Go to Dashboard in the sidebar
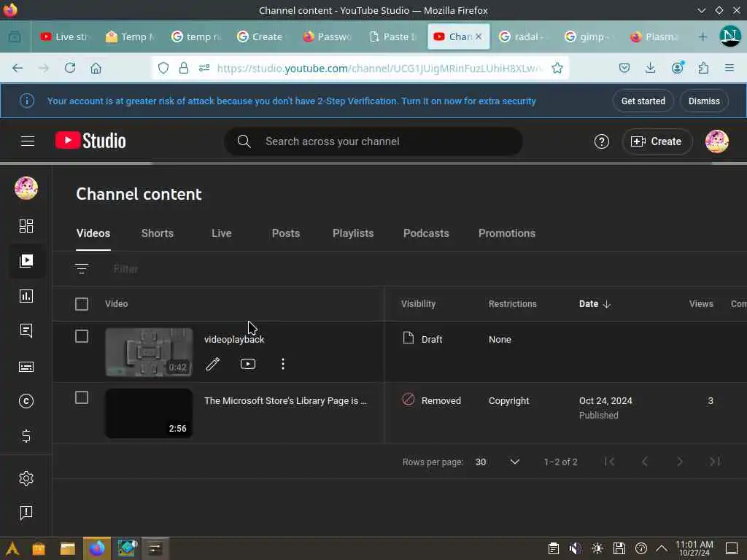 pos(26,226)
